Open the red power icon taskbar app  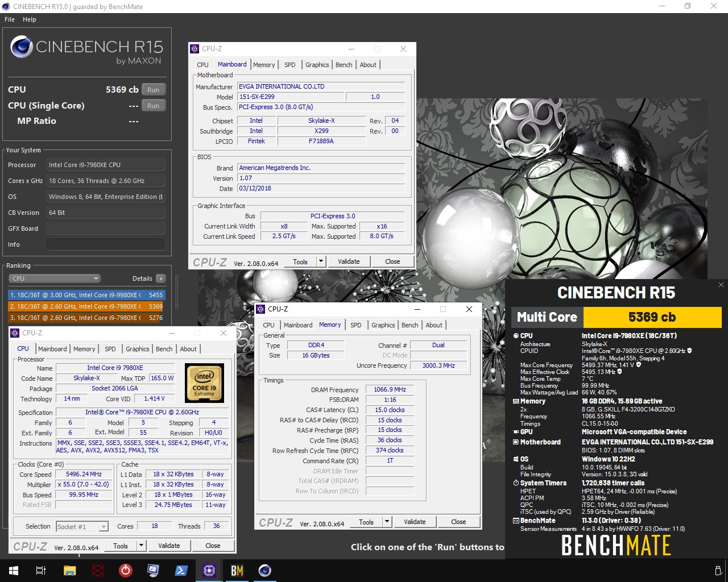click(125, 571)
